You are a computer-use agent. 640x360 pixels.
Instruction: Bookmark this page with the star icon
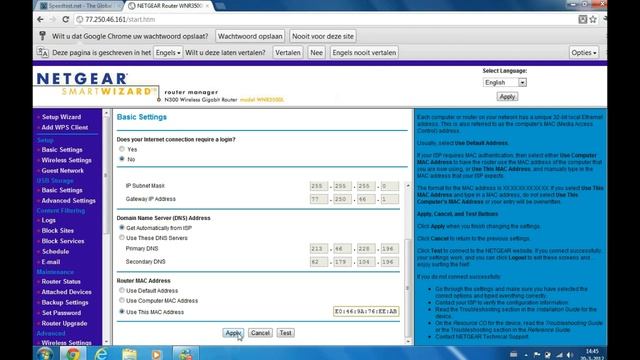click(593, 19)
